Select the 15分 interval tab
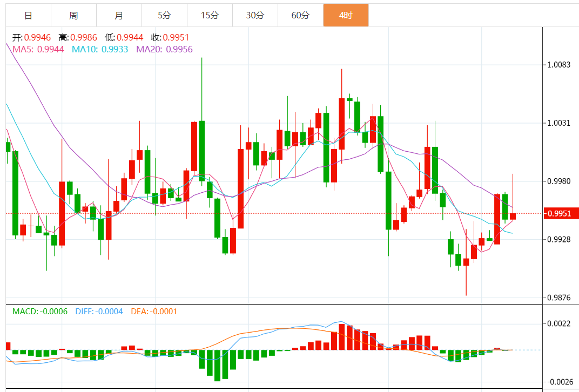The image size is (579, 392). pyautogui.click(x=210, y=16)
